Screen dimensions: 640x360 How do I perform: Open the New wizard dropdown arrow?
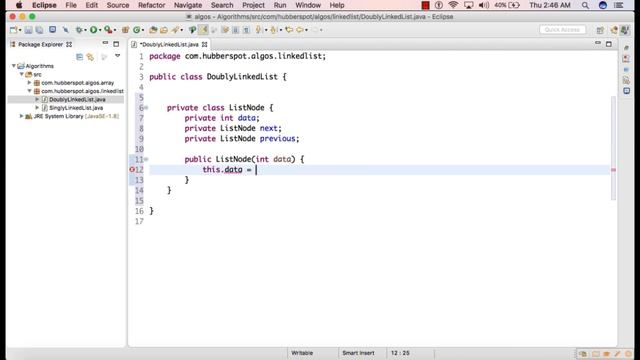[x=20, y=30]
